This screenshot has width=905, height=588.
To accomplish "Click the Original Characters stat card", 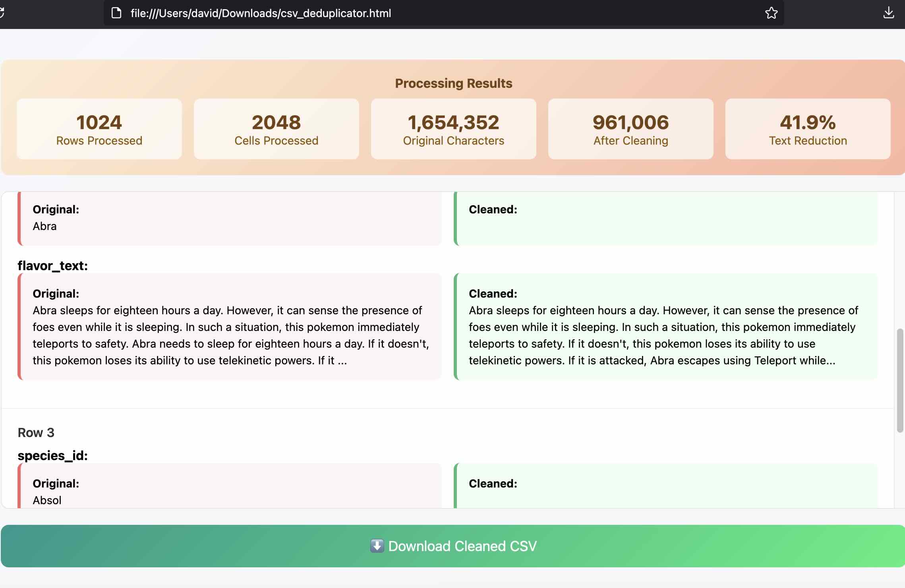I will tap(453, 129).
